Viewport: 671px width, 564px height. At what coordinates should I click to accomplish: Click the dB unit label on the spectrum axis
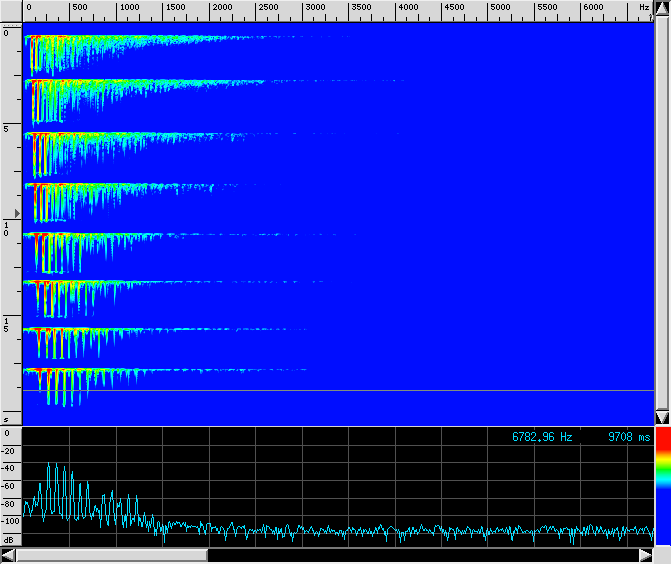[x=8, y=535]
